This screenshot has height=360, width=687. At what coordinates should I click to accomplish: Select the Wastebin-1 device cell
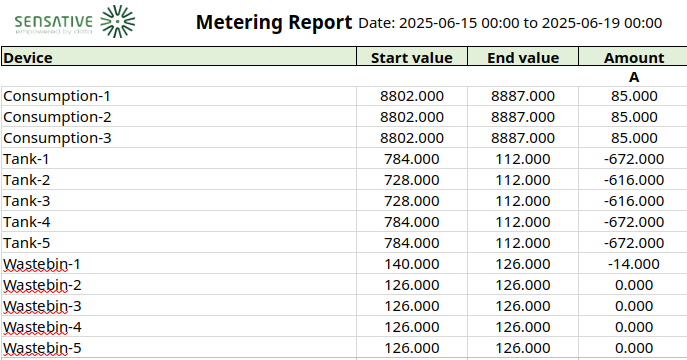point(179,264)
